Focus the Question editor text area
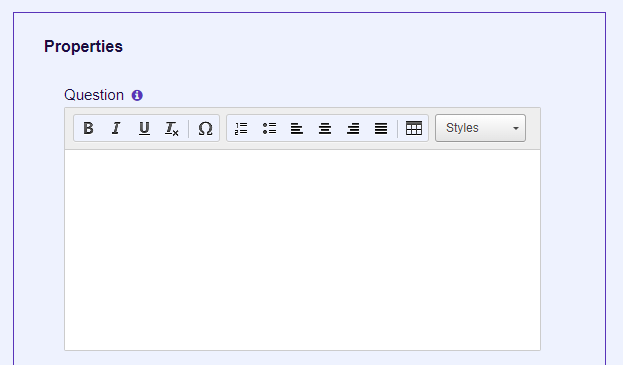The height and width of the screenshot is (365, 623). [302, 250]
